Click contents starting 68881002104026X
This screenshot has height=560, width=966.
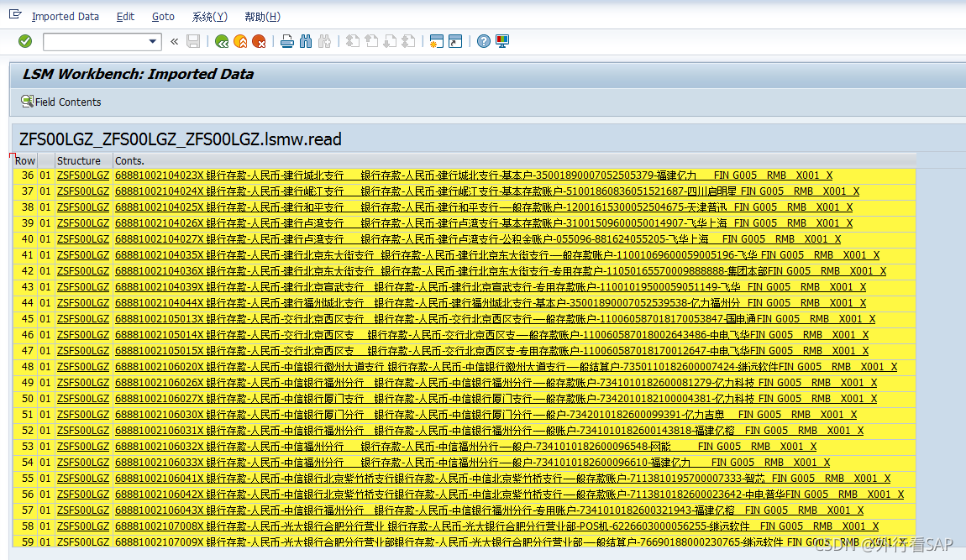pyautogui.click(x=484, y=223)
